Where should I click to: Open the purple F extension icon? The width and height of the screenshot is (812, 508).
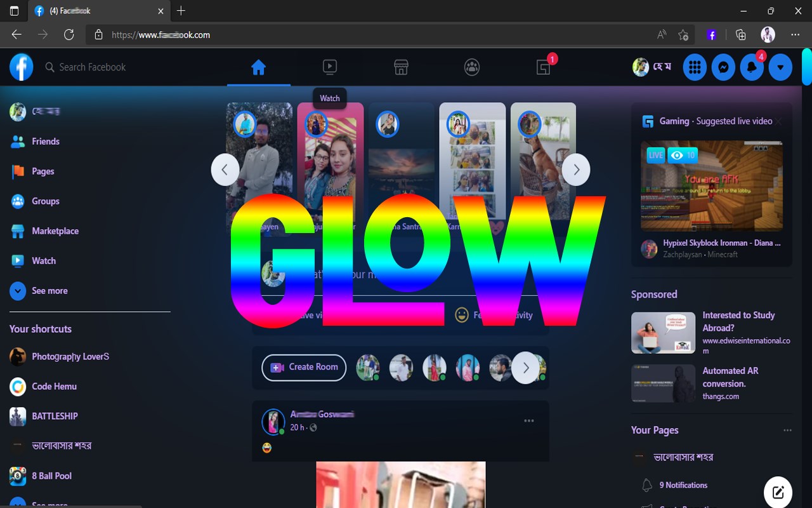pyautogui.click(x=712, y=35)
